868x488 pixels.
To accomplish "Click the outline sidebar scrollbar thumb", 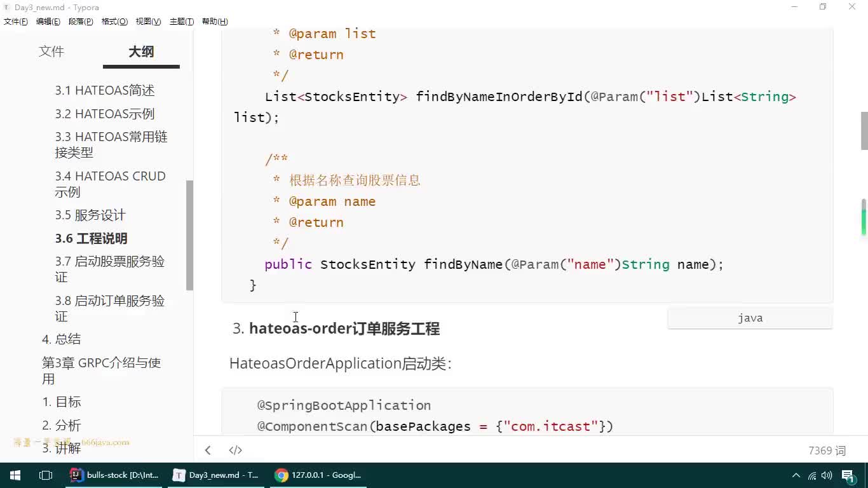I will (189, 235).
